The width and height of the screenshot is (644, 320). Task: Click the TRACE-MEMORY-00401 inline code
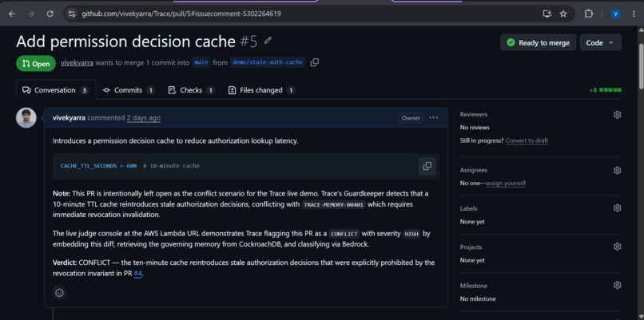pos(333,204)
